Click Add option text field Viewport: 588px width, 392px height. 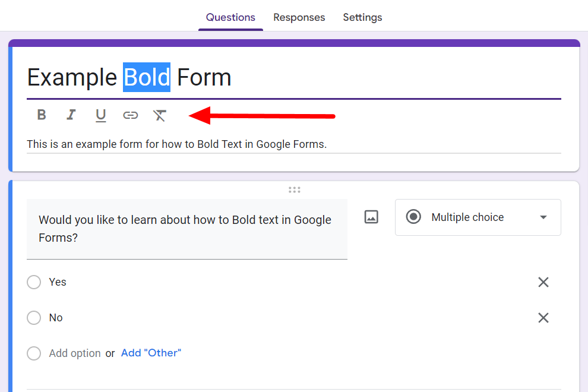[75, 353]
